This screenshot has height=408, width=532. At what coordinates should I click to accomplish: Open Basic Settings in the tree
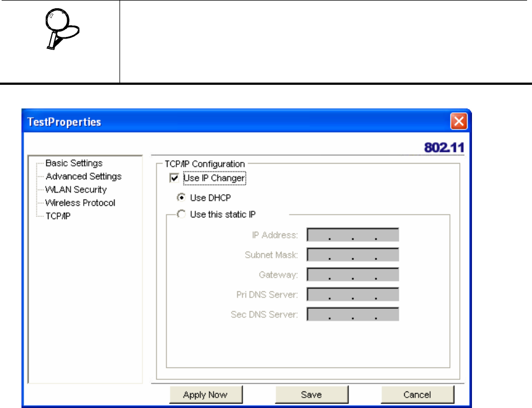74,163
